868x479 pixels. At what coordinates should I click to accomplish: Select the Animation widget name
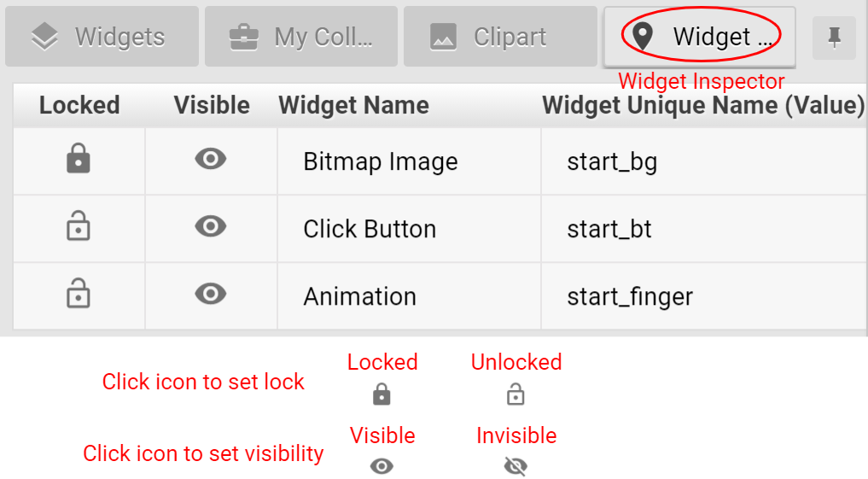pyautogui.click(x=360, y=296)
